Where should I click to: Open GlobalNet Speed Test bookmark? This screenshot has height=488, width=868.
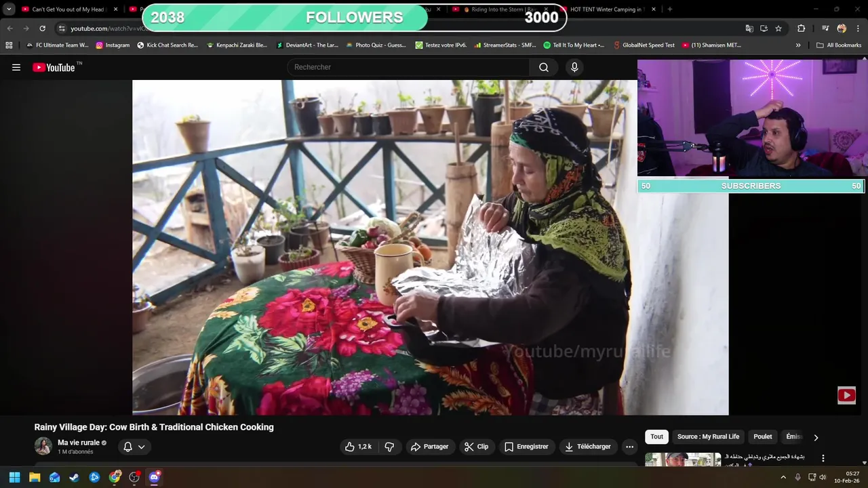pyautogui.click(x=644, y=45)
